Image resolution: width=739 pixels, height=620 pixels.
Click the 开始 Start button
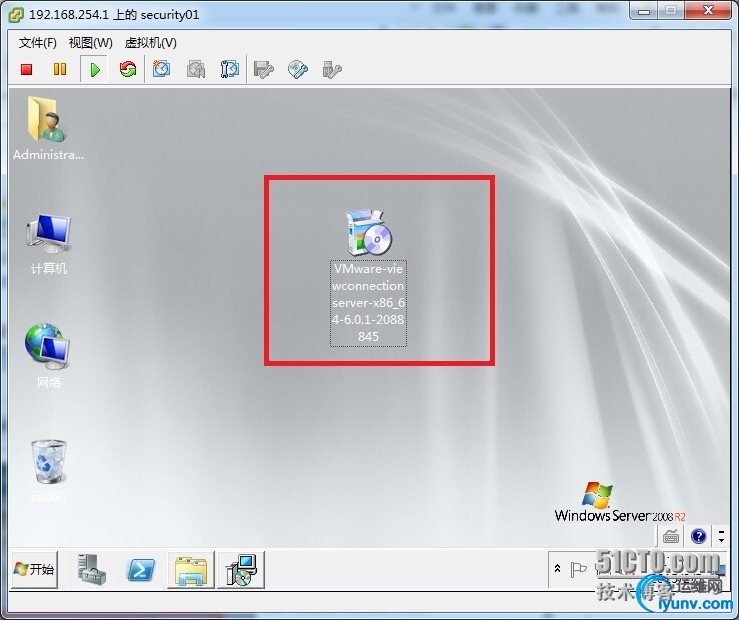34,570
